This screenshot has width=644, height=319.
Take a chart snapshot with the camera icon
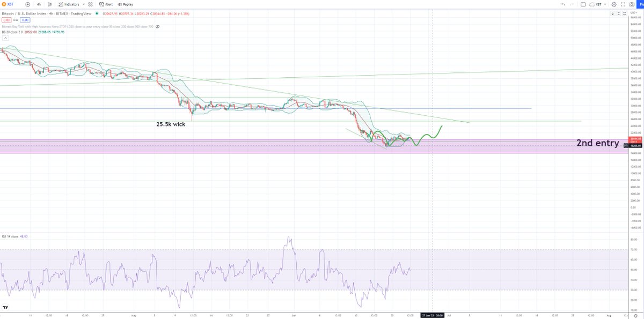pos(632,4)
